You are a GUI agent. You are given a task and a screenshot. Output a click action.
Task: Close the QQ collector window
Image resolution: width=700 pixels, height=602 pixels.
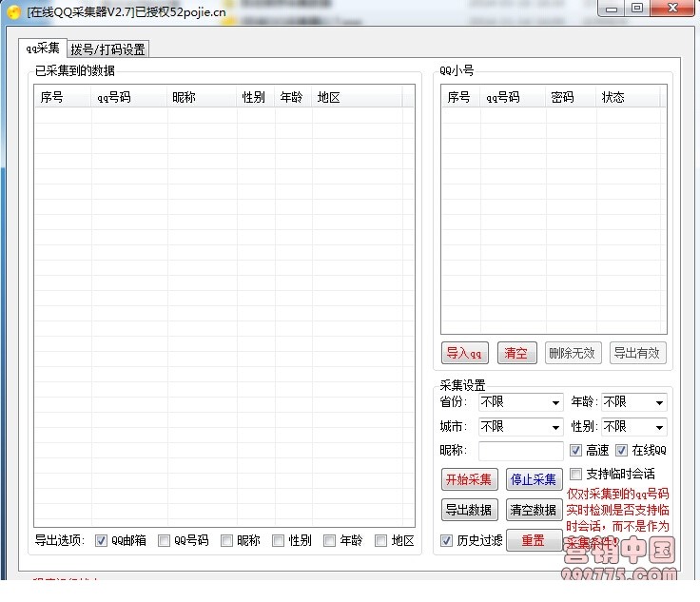(672, 9)
